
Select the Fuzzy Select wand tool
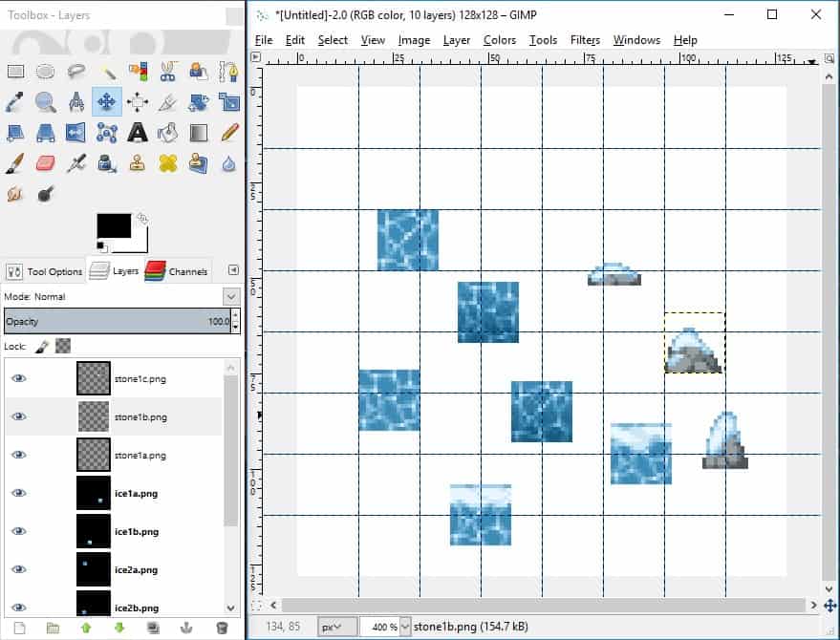pyautogui.click(x=107, y=72)
